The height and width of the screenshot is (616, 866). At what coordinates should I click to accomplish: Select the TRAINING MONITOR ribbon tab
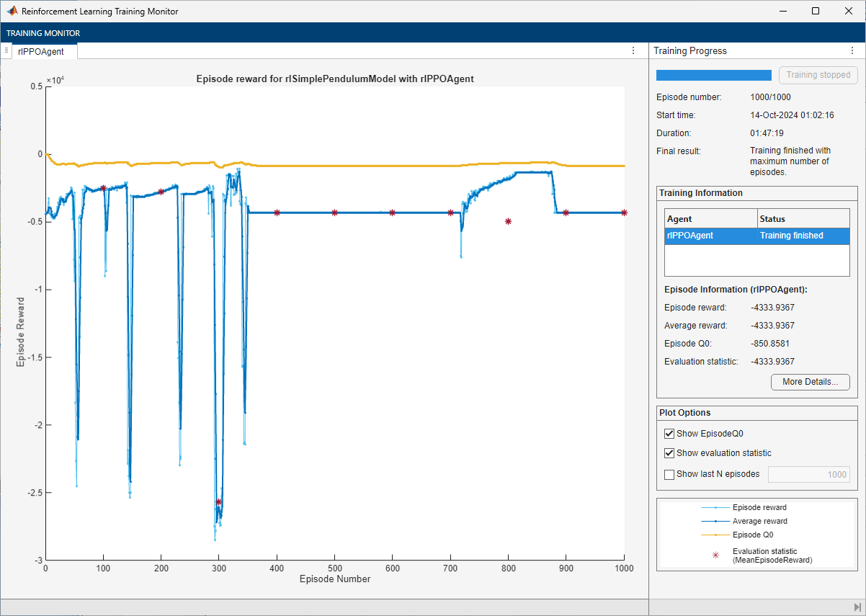pos(43,33)
